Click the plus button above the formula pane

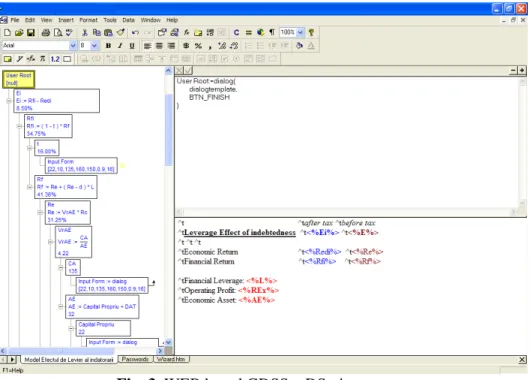pyautogui.click(x=522, y=70)
